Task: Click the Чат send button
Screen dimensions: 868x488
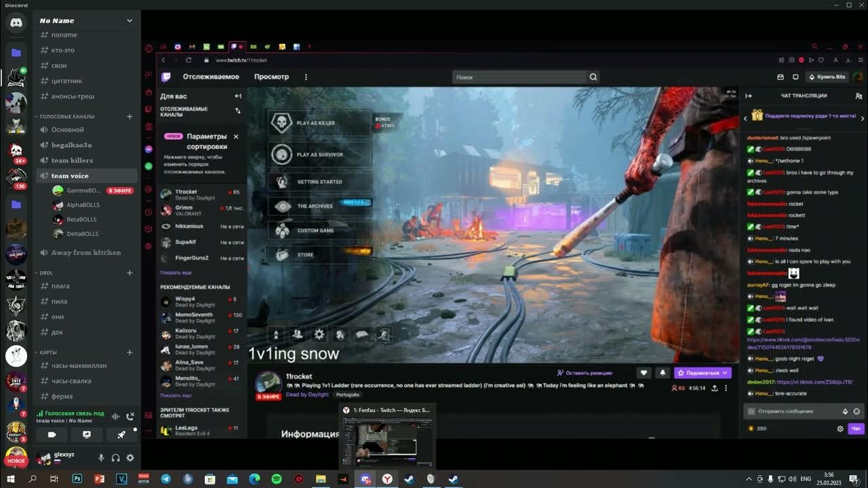Action: click(856, 429)
